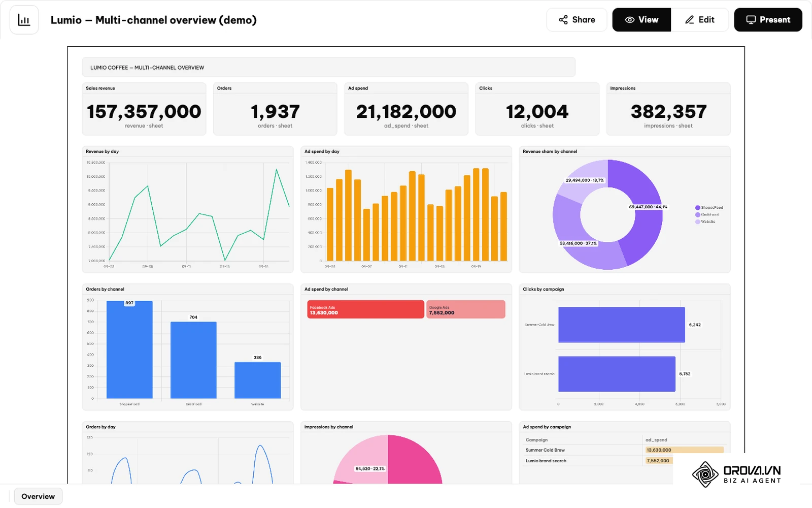Screen dimensions: 812x508
Task: Select the Overview tab
Action: tap(38, 496)
